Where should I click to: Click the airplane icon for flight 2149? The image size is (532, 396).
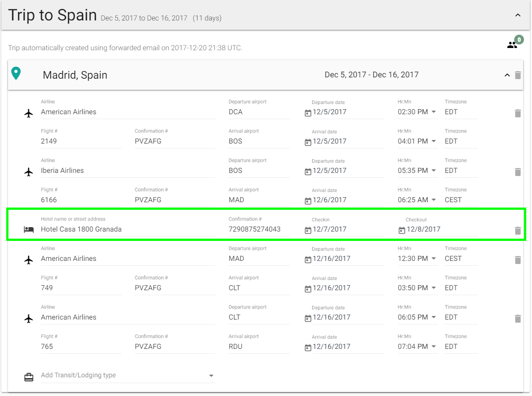[x=29, y=113]
